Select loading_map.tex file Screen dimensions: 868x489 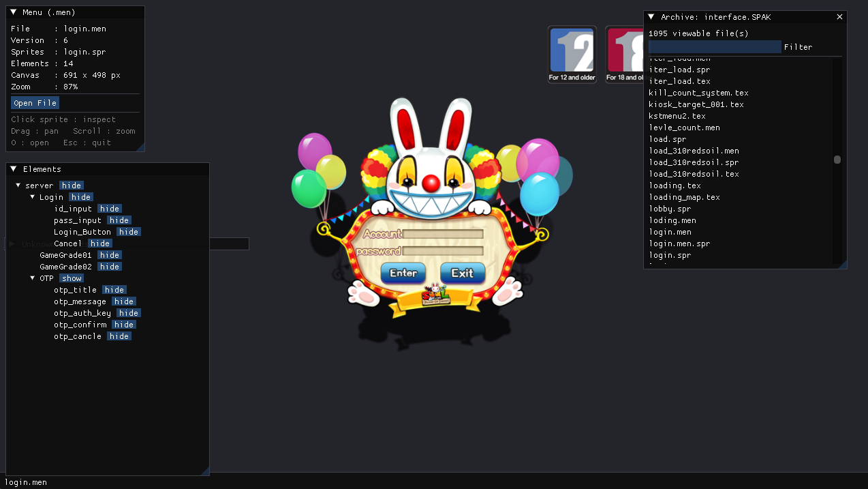click(x=684, y=197)
